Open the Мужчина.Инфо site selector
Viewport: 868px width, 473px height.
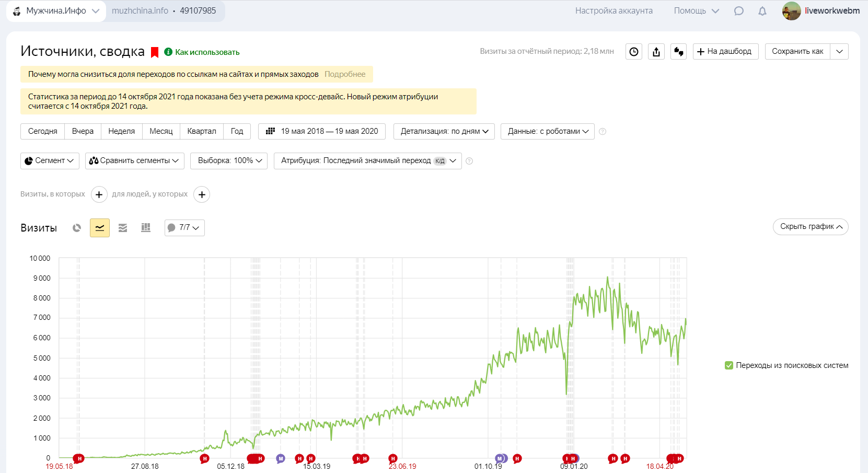tap(55, 11)
